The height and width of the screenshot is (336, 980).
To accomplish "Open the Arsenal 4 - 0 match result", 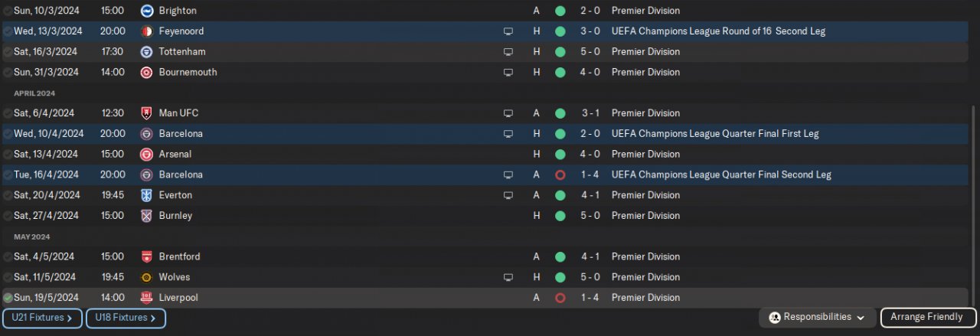I will click(590, 154).
